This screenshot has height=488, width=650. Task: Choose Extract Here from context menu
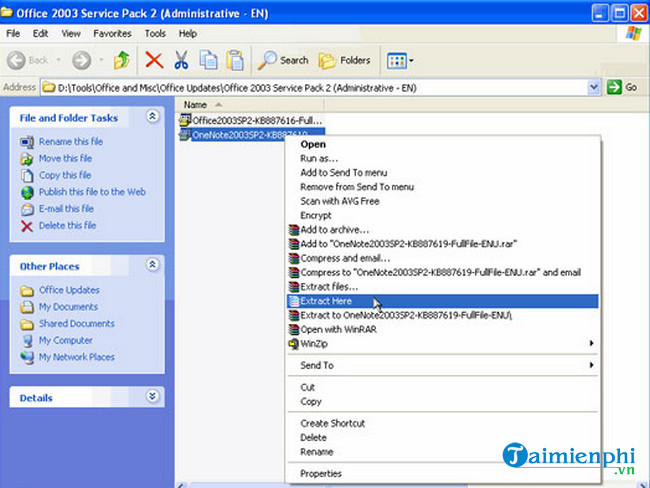tap(328, 301)
